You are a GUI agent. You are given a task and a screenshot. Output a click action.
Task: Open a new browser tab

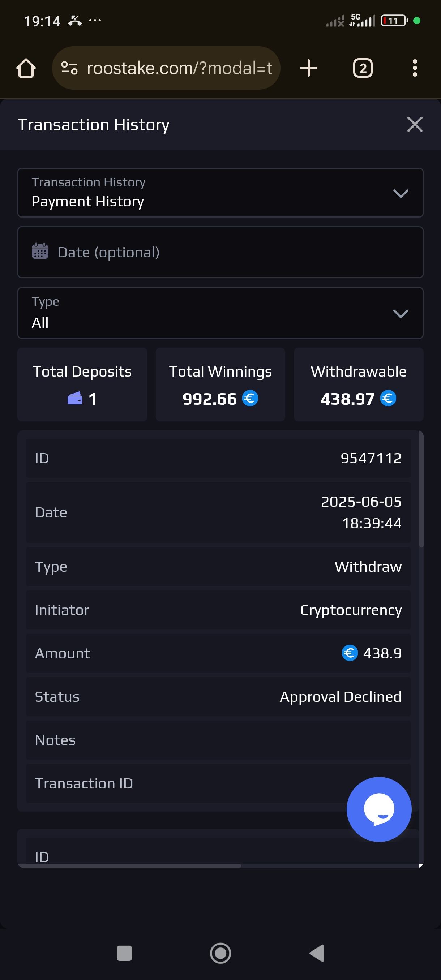point(308,68)
